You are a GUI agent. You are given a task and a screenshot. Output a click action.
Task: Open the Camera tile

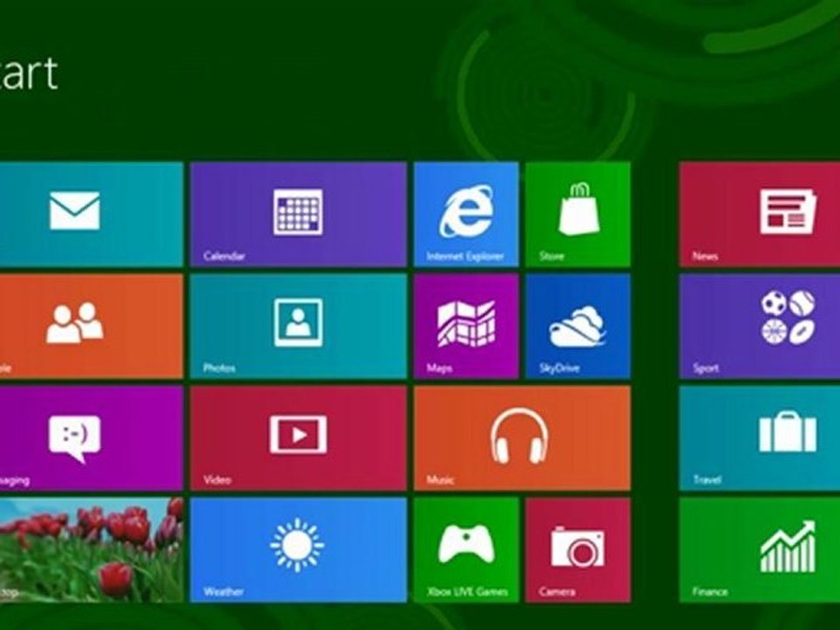tap(577, 550)
